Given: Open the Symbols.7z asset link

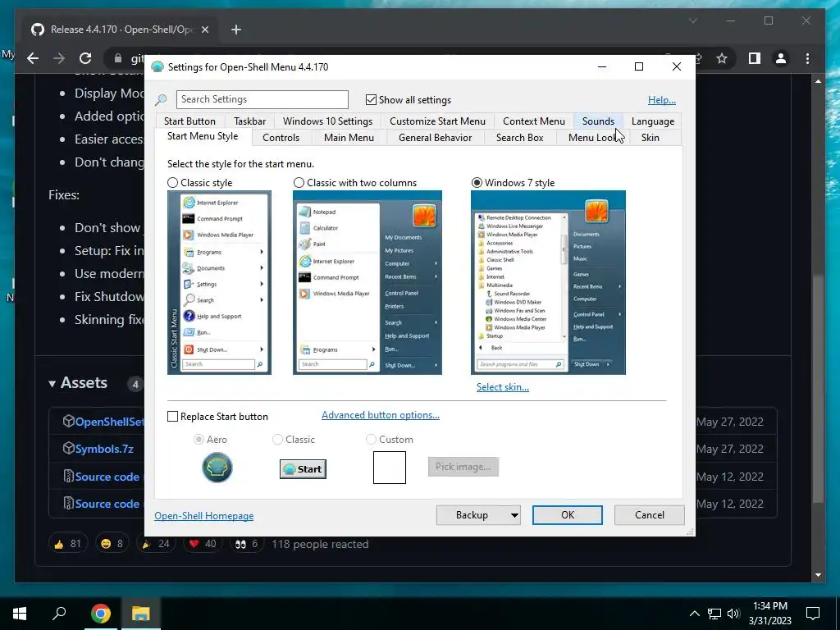Looking at the screenshot, I should [104, 449].
